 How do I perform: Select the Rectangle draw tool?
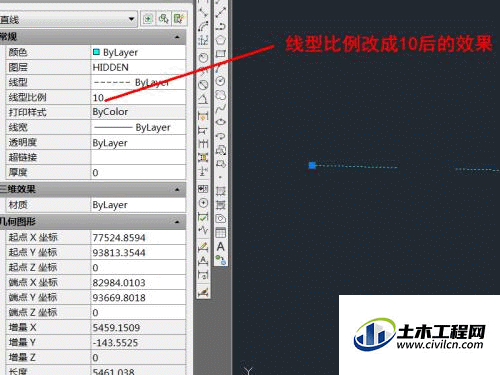click(x=220, y=53)
